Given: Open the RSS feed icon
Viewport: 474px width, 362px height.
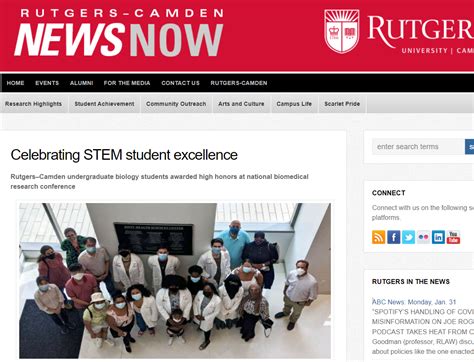Looking at the screenshot, I should [378, 237].
